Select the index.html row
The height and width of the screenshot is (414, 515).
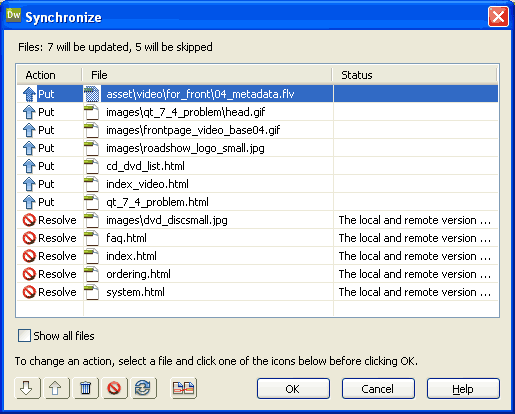click(x=257, y=256)
